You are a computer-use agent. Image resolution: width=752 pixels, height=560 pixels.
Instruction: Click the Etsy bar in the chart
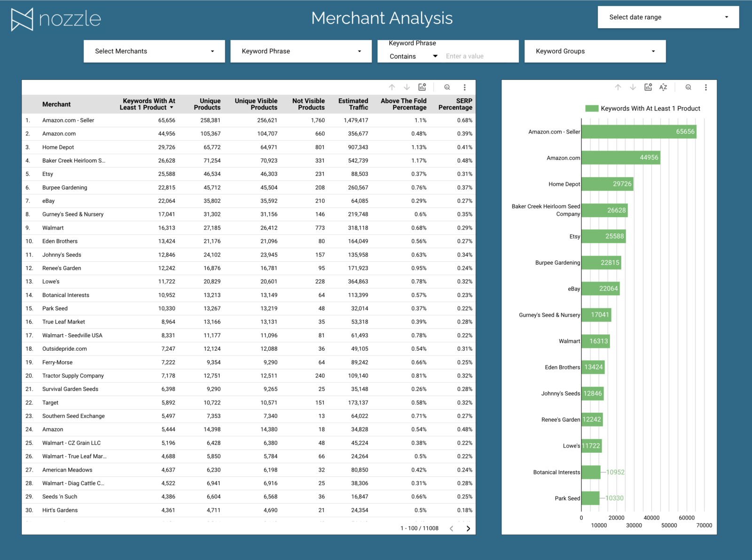pyautogui.click(x=603, y=236)
